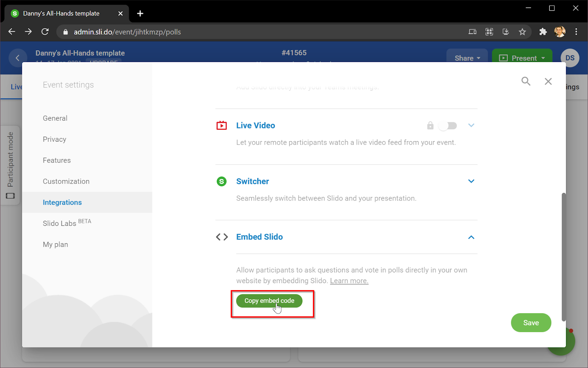Click the back arrow in Slido header
Image resolution: width=588 pixels, height=368 pixels.
(18, 58)
